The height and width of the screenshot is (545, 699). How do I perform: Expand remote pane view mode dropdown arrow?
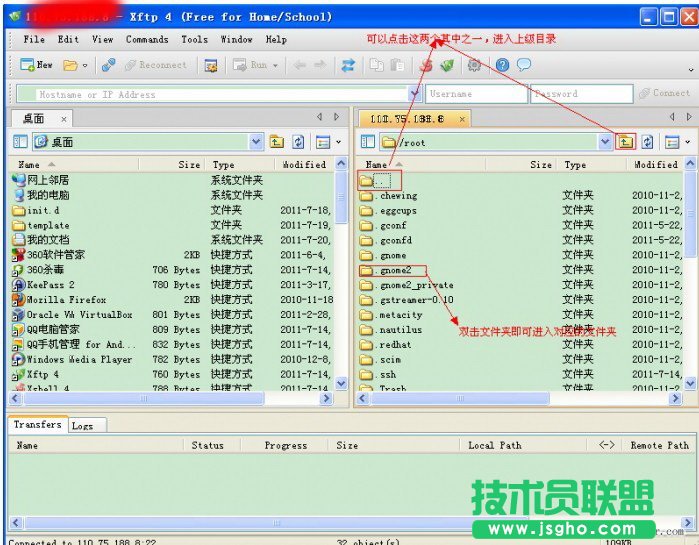(688, 142)
